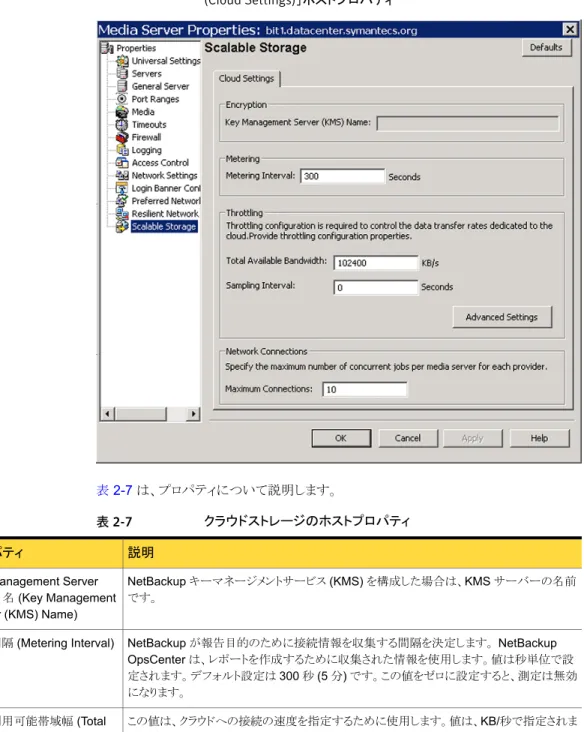Select the Universal Settings icon
Viewport: 584px width, 732px height.
[x=122, y=61]
